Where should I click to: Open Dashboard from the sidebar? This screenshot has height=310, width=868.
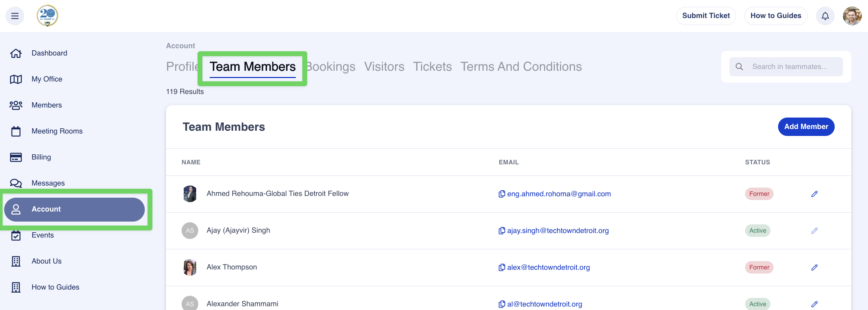(x=49, y=53)
